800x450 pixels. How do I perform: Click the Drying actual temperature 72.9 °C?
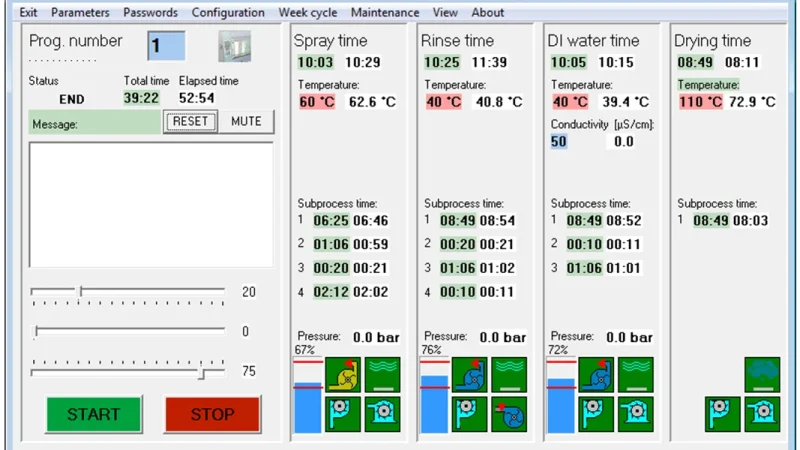click(x=753, y=102)
